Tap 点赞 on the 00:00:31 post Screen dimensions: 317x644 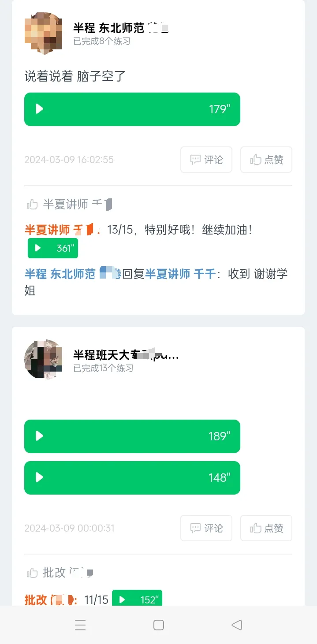point(266,528)
